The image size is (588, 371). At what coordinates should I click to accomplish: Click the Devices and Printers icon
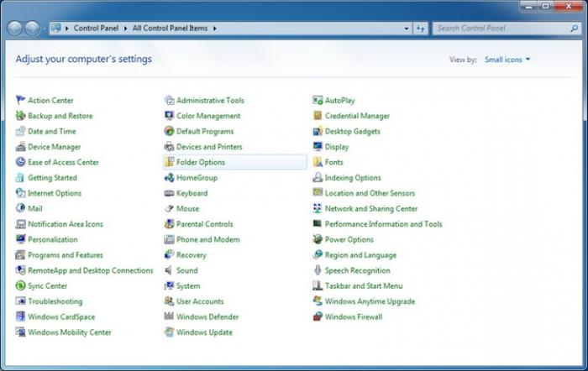coord(169,147)
